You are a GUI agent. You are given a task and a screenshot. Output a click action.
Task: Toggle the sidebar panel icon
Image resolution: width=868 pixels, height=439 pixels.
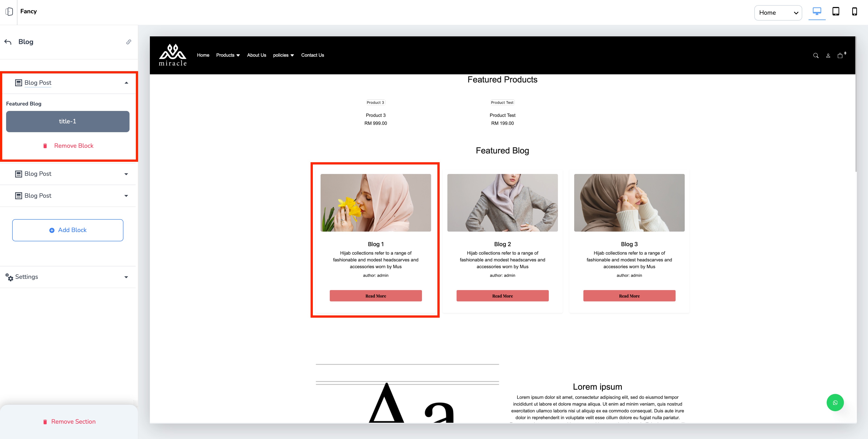pyautogui.click(x=9, y=12)
